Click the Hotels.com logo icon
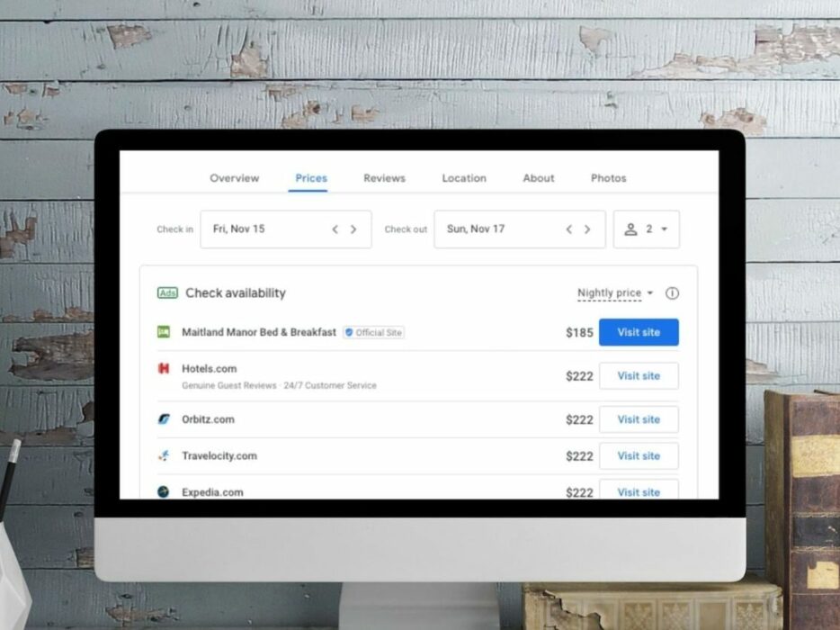The height and width of the screenshot is (630, 840). [164, 368]
